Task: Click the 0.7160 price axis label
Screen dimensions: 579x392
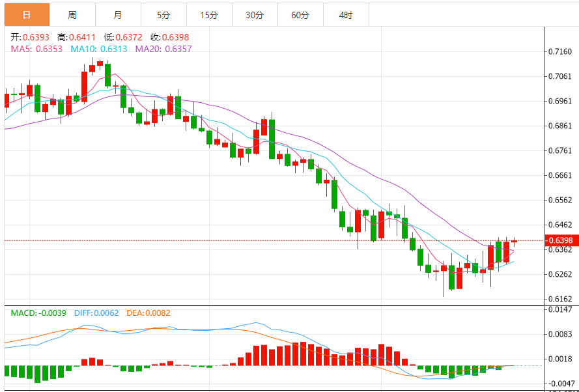Action: tap(561, 51)
